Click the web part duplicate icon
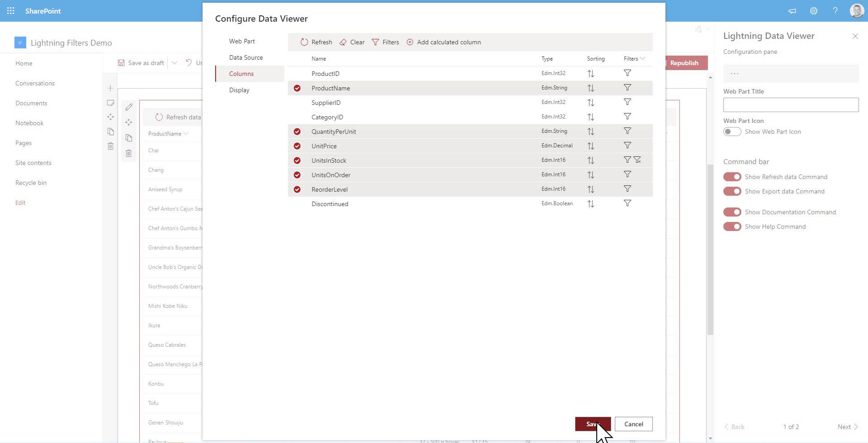This screenshot has width=868, height=443. tap(129, 138)
